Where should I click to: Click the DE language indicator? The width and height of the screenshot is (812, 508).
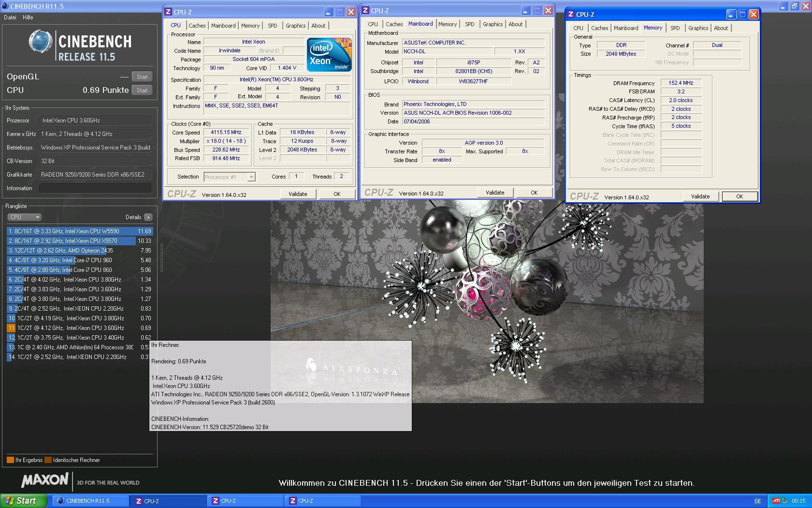757,501
